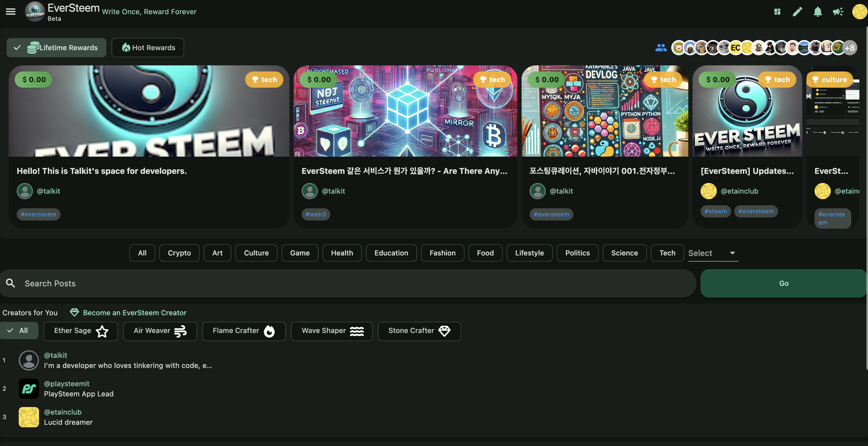Switch to the Crypto category tab
The width and height of the screenshot is (868, 446).
click(x=179, y=253)
